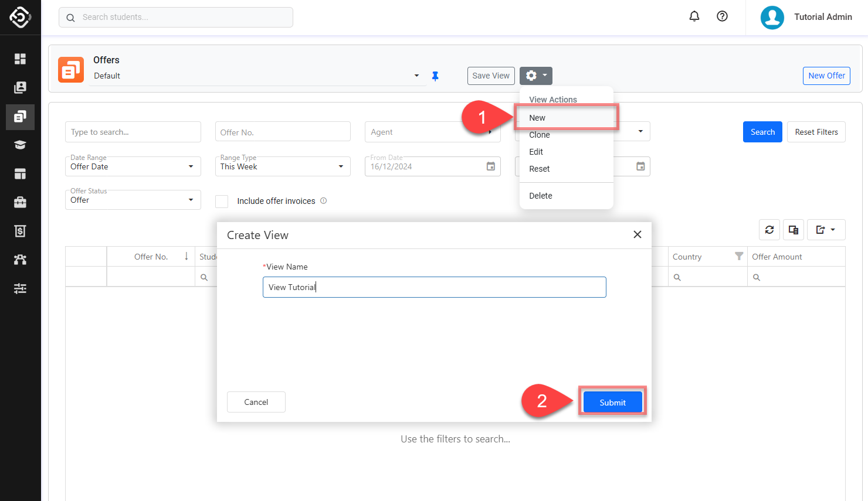
Task: Click Reset Filters button
Action: pyautogui.click(x=816, y=132)
